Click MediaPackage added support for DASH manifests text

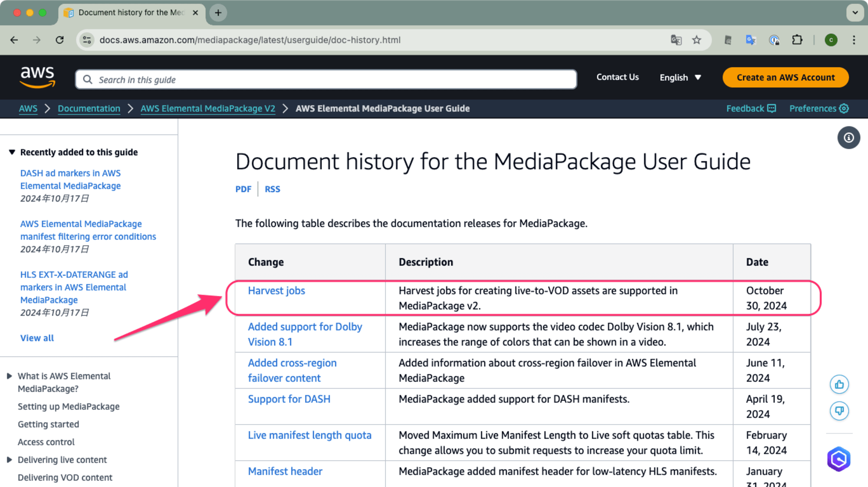[x=514, y=399]
